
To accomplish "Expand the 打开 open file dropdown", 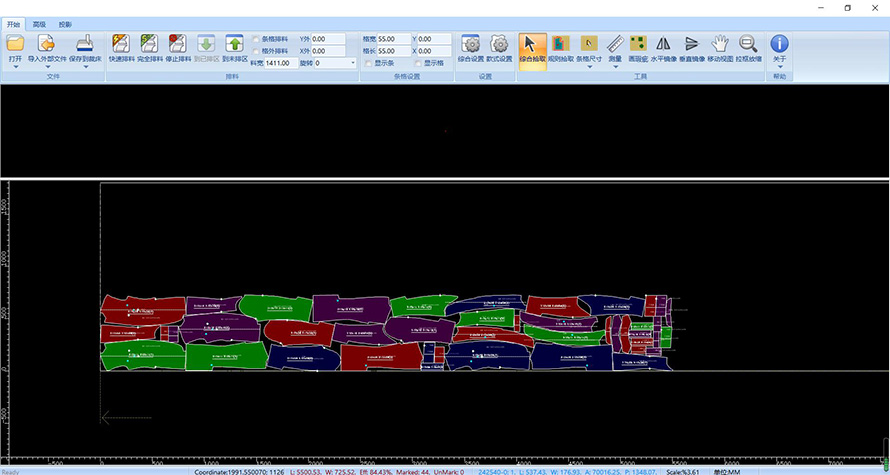I will coord(15,67).
